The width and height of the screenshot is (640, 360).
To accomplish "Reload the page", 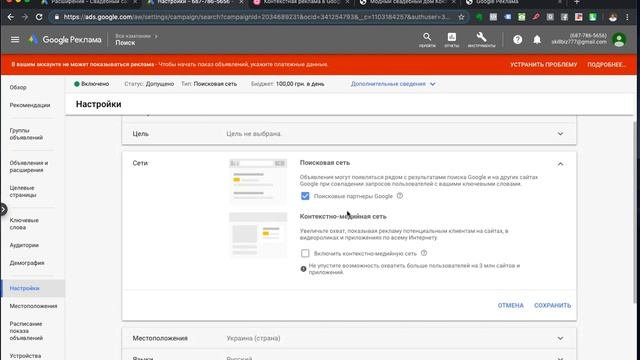I will point(39,17).
